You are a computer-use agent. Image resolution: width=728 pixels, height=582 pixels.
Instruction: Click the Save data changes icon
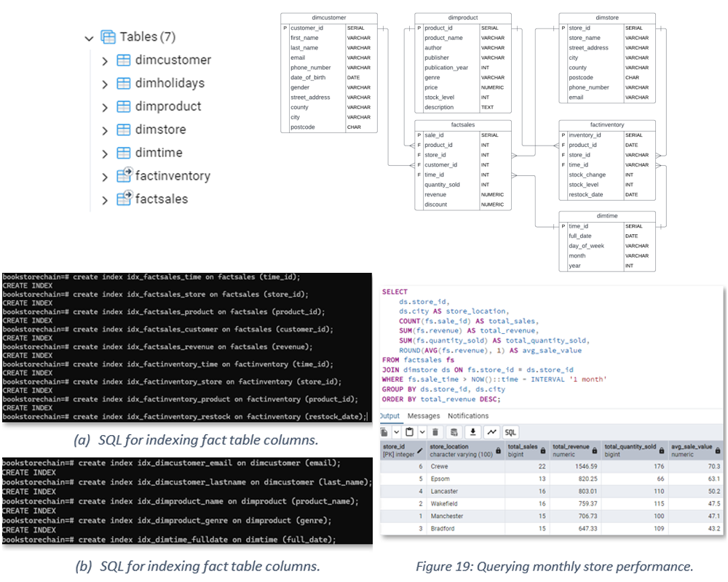point(454,433)
